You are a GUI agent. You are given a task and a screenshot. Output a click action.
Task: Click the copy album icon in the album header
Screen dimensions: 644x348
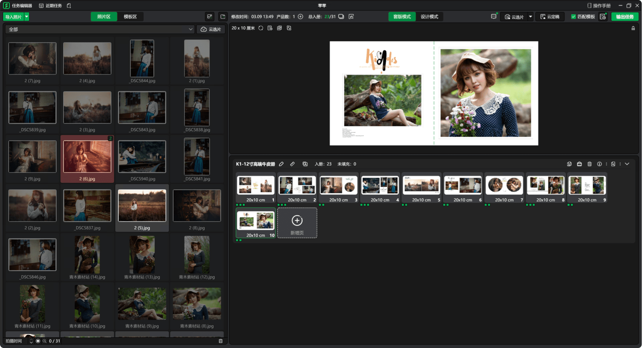tap(569, 164)
